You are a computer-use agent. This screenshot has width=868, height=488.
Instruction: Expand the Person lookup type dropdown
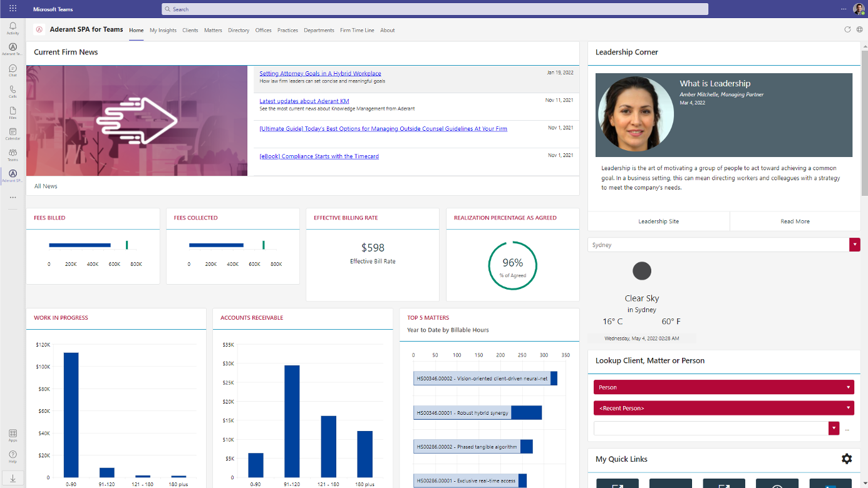click(x=850, y=387)
